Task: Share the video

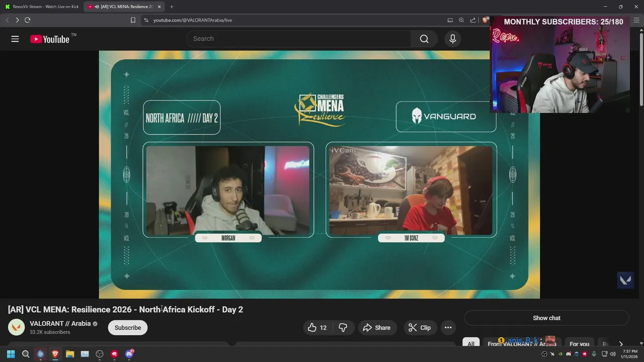Action: (x=377, y=328)
